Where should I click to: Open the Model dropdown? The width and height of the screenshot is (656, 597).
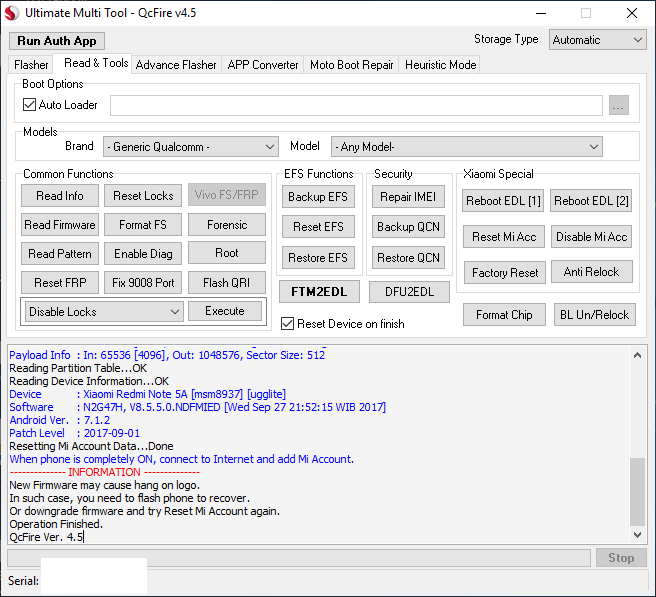(x=466, y=147)
